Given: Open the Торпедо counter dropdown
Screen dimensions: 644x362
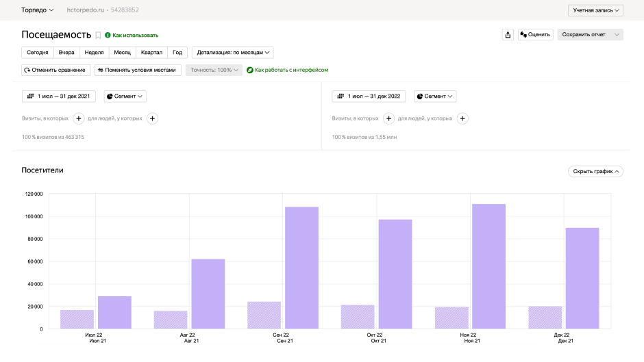Looking at the screenshot, I should (x=38, y=10).
